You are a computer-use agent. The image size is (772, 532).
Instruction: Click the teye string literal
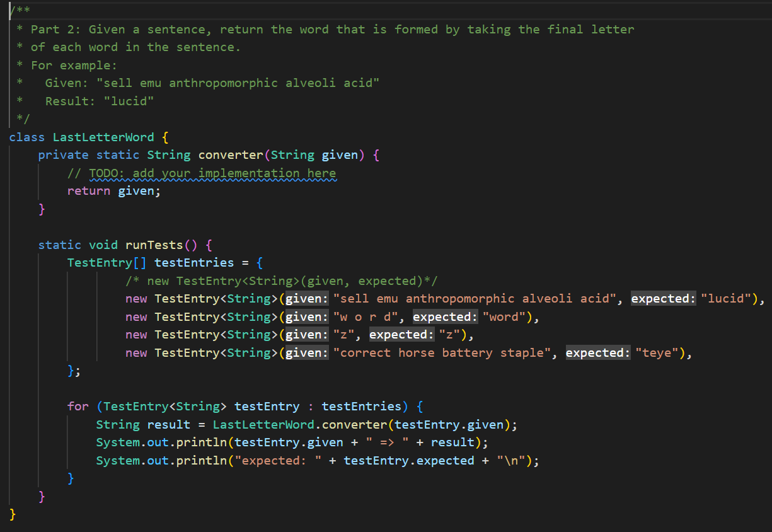click(657, 352)
